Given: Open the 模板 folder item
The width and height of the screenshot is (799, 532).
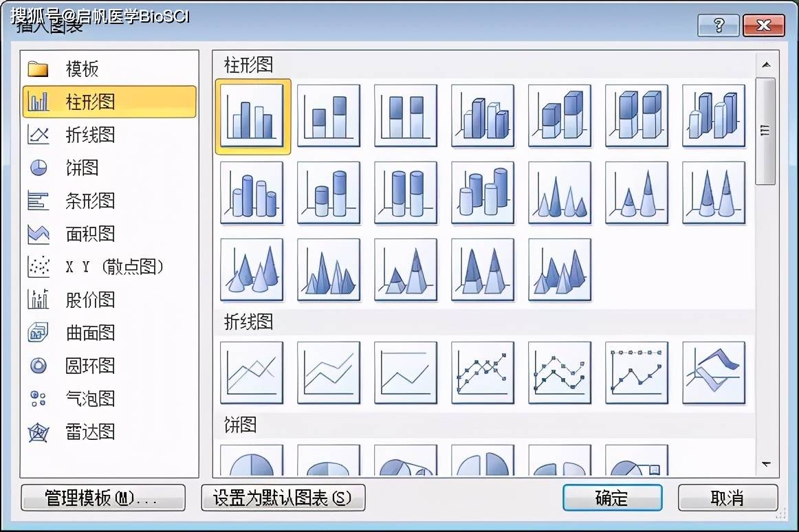Looking at the screenshot, I should [x=82, y=69].
